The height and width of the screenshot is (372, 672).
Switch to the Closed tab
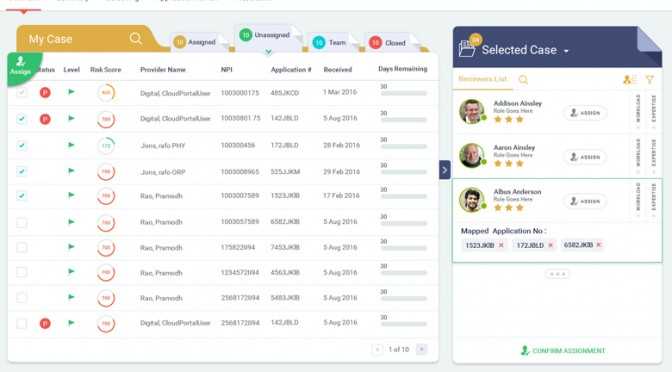(x=387, y=43)
